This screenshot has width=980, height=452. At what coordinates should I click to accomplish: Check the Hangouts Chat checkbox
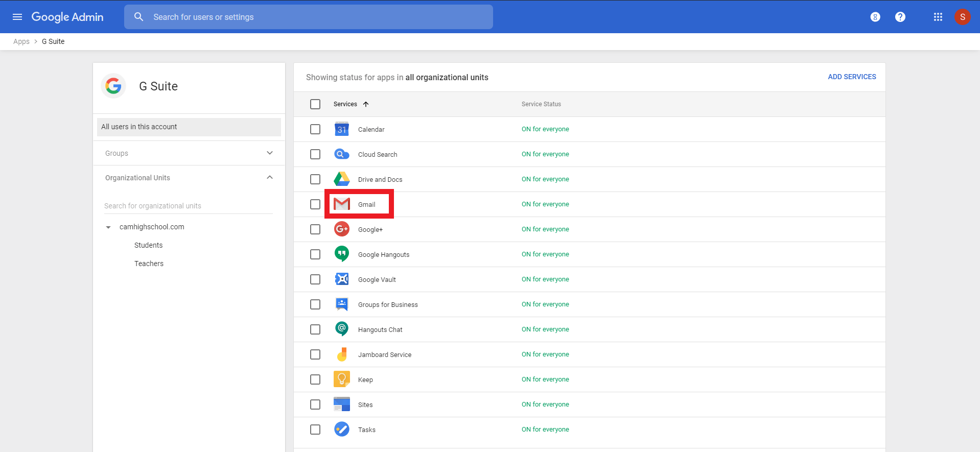[315, 329]
